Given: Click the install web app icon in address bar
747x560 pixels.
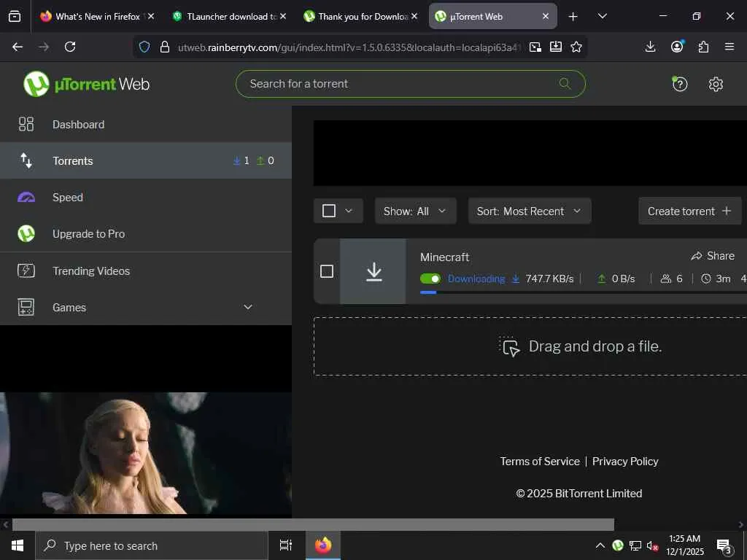Looking at the screenshot, I should tap(555, 47).
